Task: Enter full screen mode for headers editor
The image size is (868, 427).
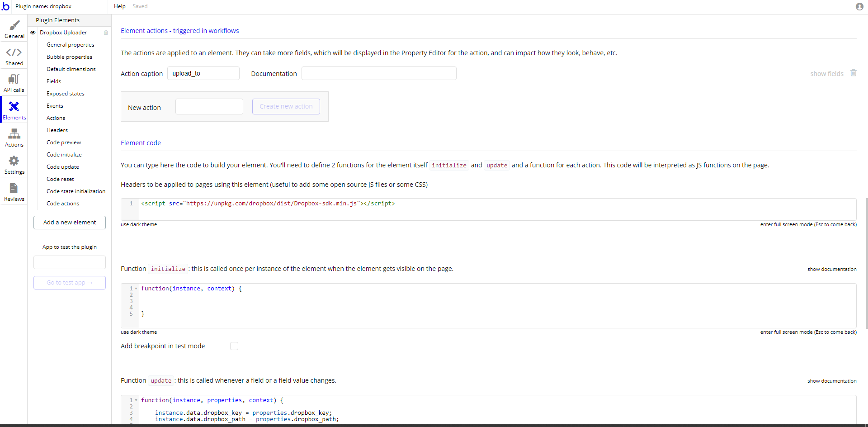Action: coord(808,224)
